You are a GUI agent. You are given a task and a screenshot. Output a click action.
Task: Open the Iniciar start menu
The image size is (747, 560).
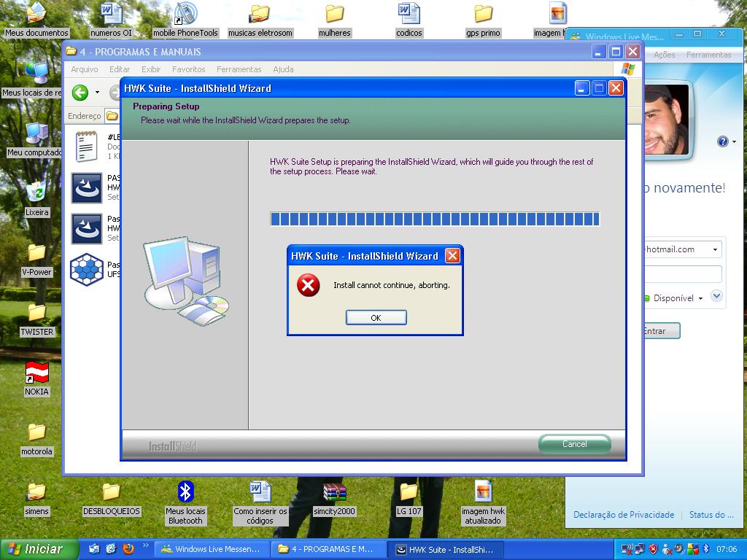[x=39, y=549]
